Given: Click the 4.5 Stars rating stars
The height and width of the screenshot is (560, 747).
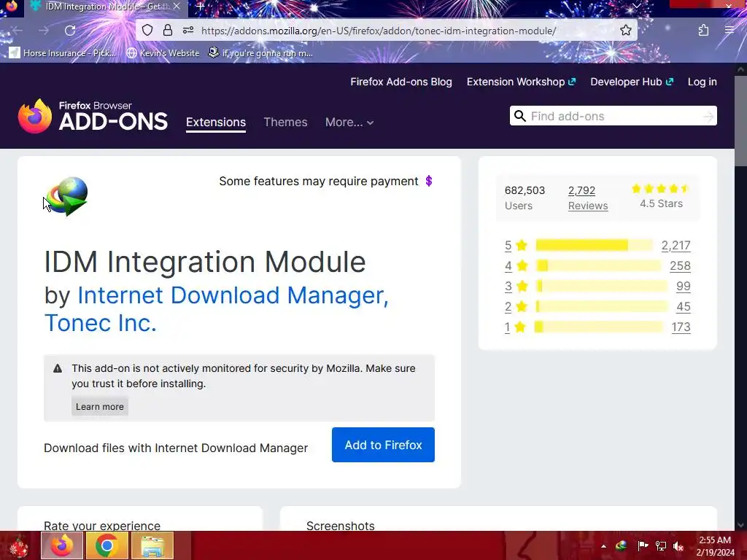Looking at the screenshot, I should click(x=660, y=189).
